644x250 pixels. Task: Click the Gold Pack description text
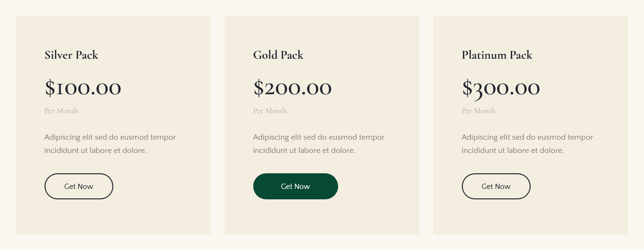[x=319, y=144]
